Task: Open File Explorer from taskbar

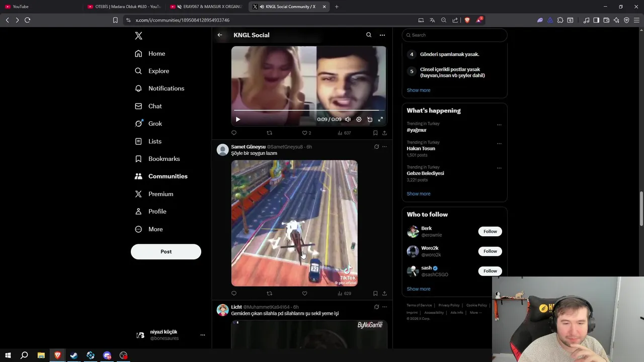Action: pyautogui.click(x=41, y=355)
